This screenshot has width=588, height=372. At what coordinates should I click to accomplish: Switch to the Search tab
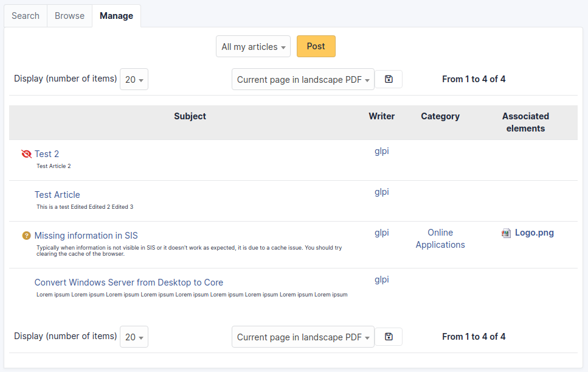tap(26, 16)
